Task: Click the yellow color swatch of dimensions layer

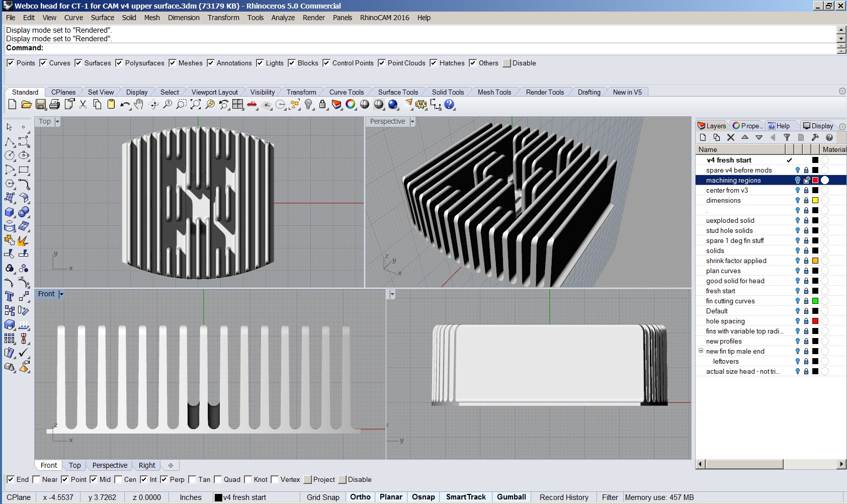Action: point(815,200)
